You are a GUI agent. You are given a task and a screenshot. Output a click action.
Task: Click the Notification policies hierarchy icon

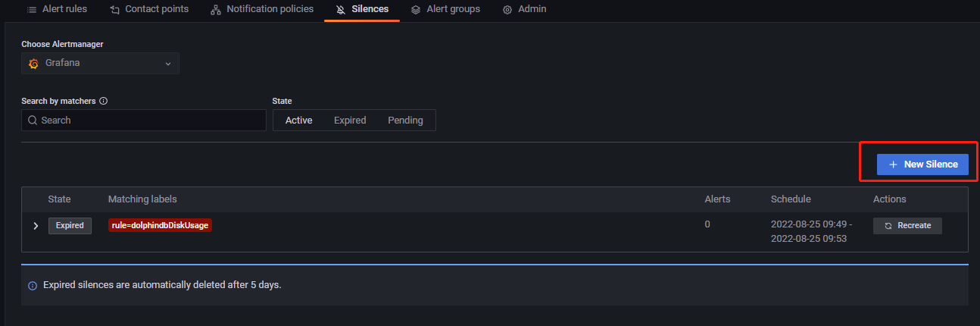pyautogui.click(x=216, y=10)
